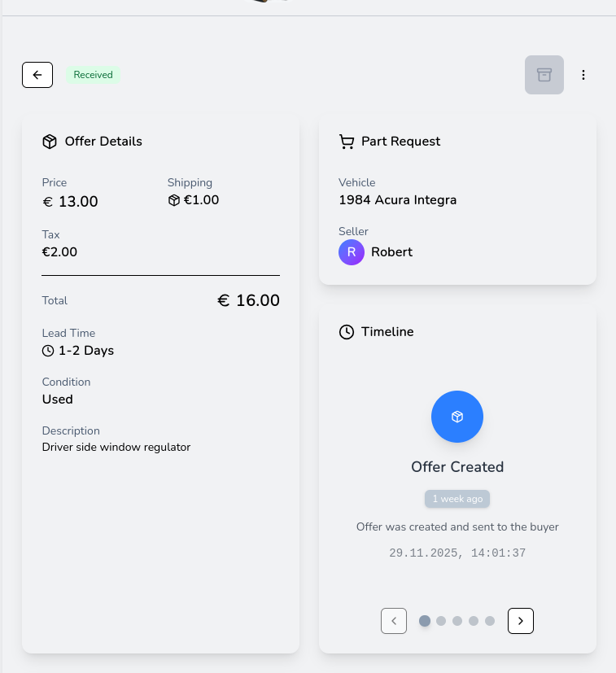Click the Received status badge
Screen dimensions: 616x673
pyautogui.click(x=94, y=75)
